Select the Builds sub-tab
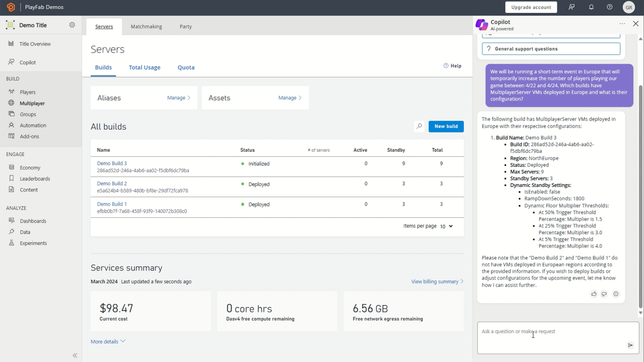The width and height of the screenshot is (644, 362). [103, 67]
